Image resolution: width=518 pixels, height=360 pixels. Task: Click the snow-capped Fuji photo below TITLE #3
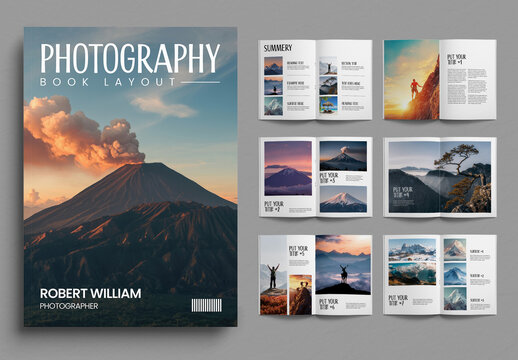click(x=343, y=199)
